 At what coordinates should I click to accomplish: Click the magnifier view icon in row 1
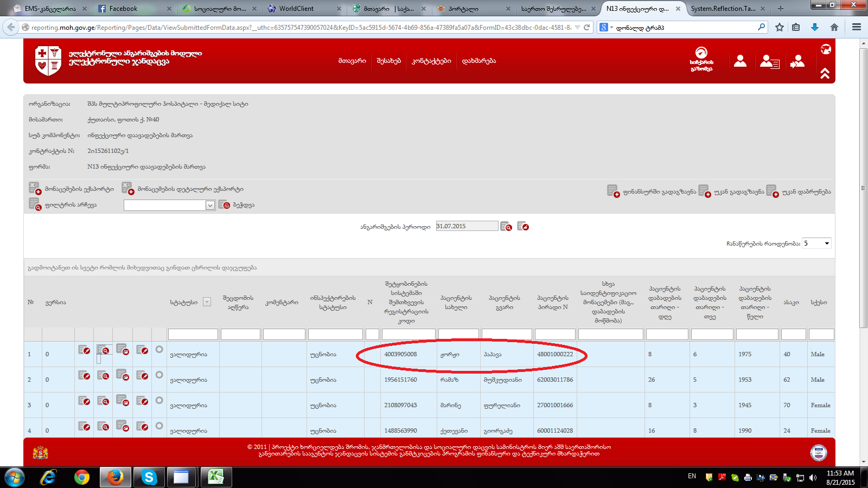(x=103, y=350)
